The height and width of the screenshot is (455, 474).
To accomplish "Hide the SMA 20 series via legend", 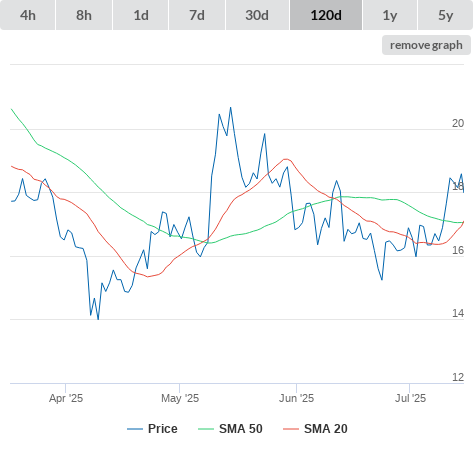I will 315,429.
